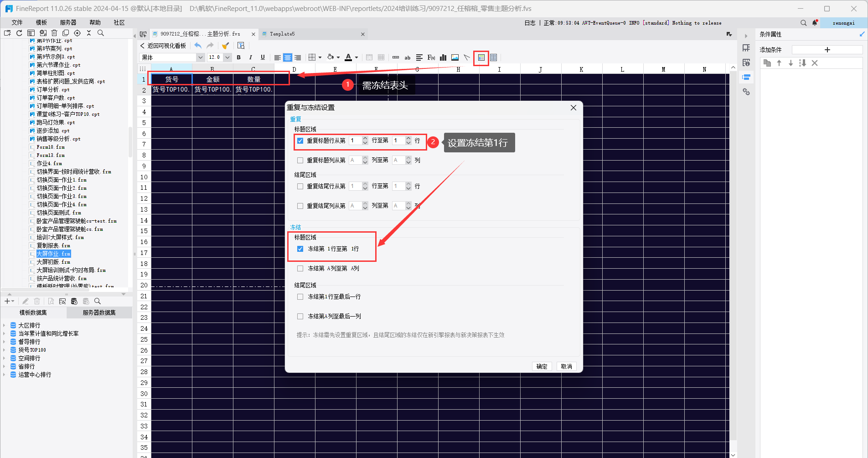Screen dimensions: 868x458
Task: Uncheck 冻结第1行至第1行 checkbox
Action: click(300, 249)
